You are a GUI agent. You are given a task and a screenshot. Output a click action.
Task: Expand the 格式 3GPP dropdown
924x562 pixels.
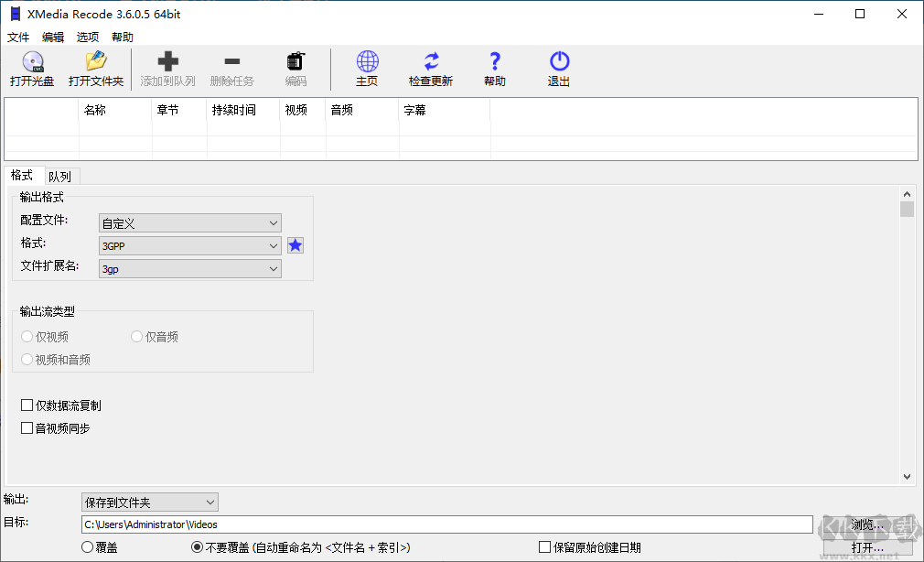(189, 246)
